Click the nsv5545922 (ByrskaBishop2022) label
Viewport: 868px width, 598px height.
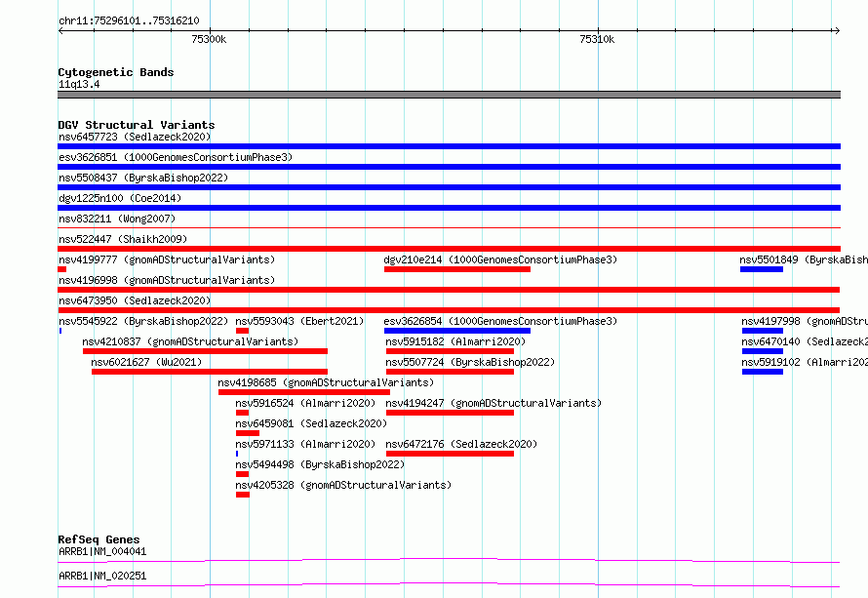(x=143, y=321)
